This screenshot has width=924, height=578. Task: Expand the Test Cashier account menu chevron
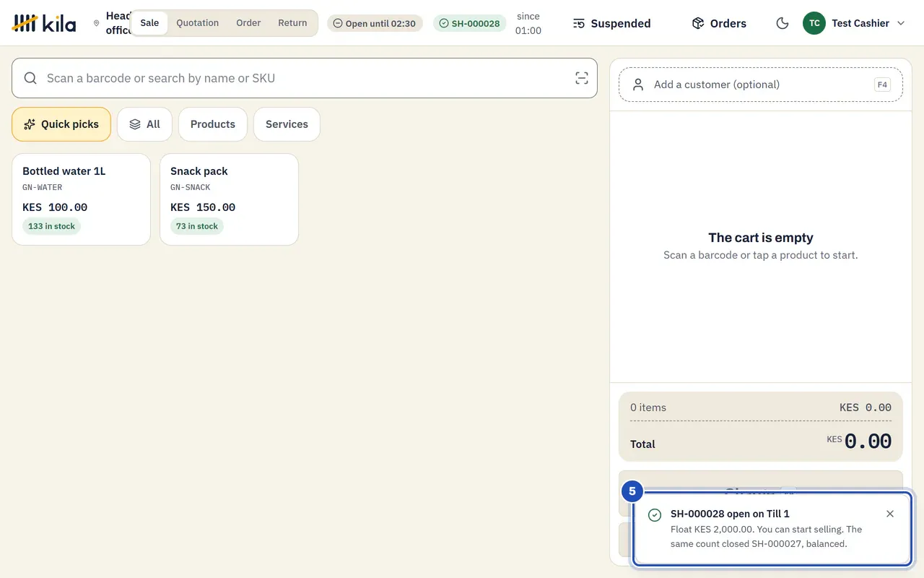point(901,23)
